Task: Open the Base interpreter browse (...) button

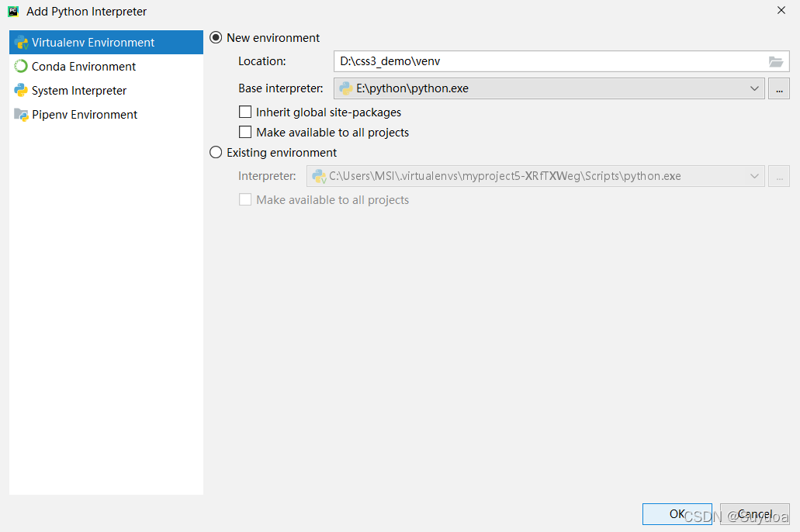Action: 778,88
